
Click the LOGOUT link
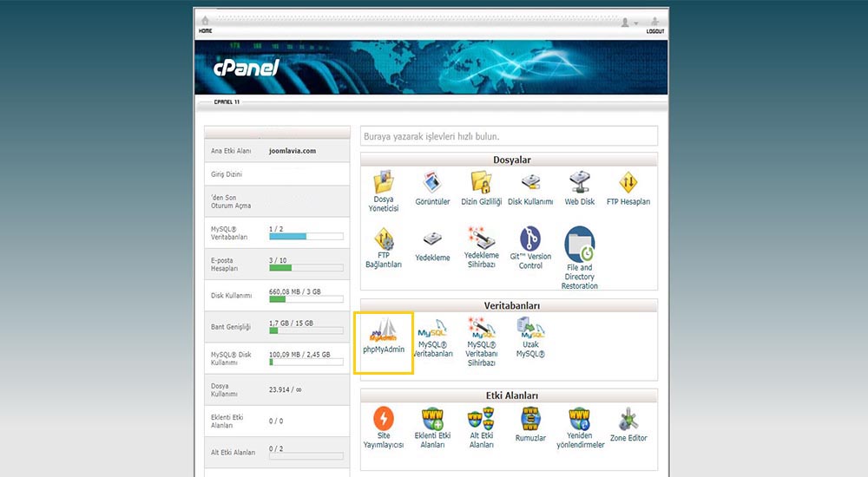click(655, 24)
